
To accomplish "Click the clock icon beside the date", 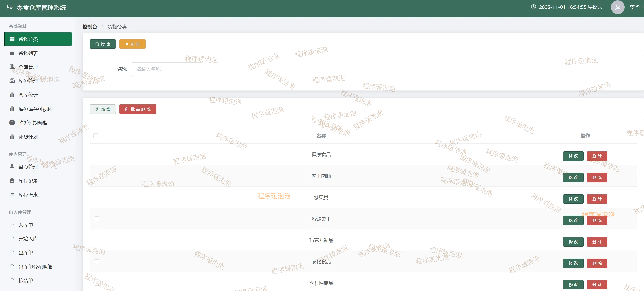I will (x=533, y=7).
